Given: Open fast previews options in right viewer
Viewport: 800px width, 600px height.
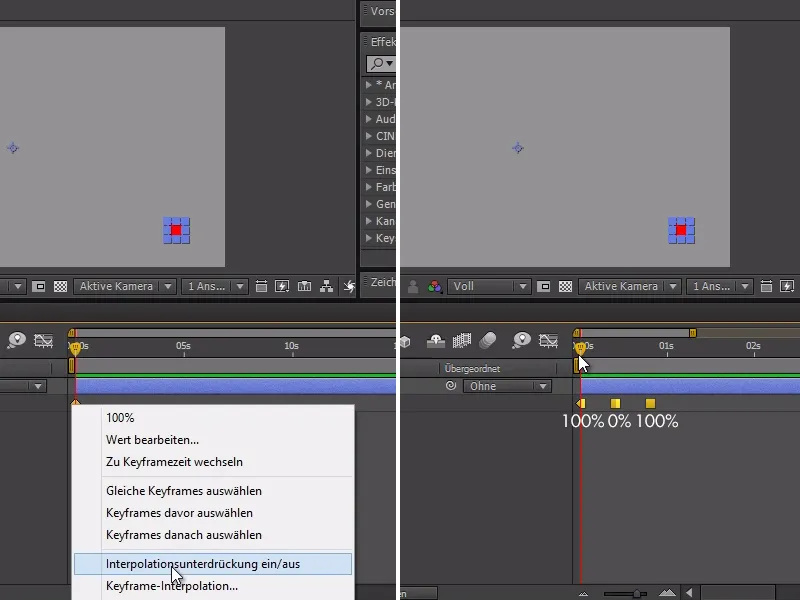Looking at the screenshot, I should [787, 286].
